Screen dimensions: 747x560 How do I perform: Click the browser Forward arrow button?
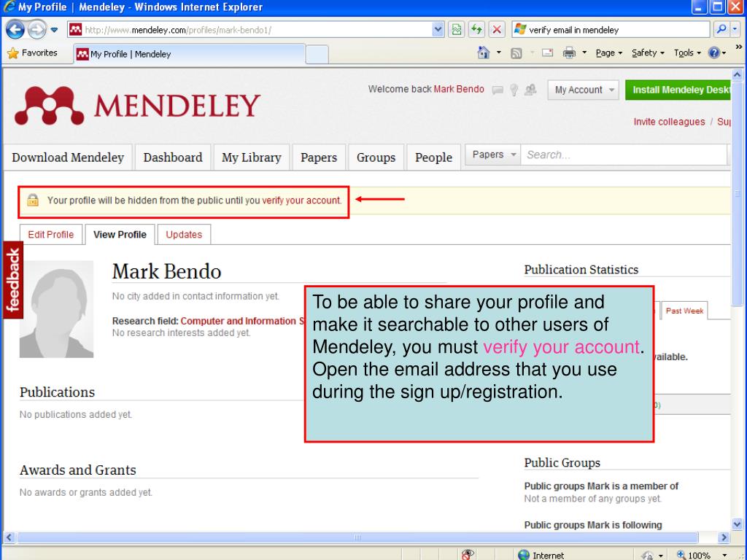point(36,29)
